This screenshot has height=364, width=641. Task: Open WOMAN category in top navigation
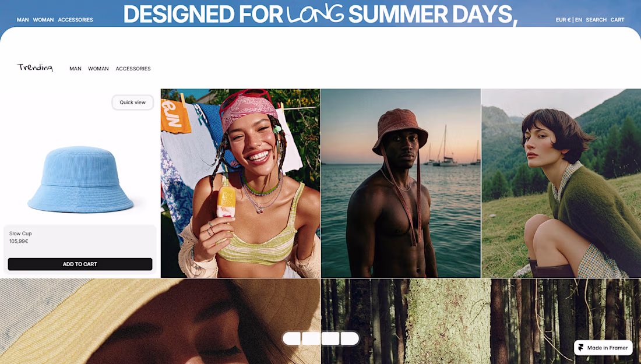tap(43, 20)
